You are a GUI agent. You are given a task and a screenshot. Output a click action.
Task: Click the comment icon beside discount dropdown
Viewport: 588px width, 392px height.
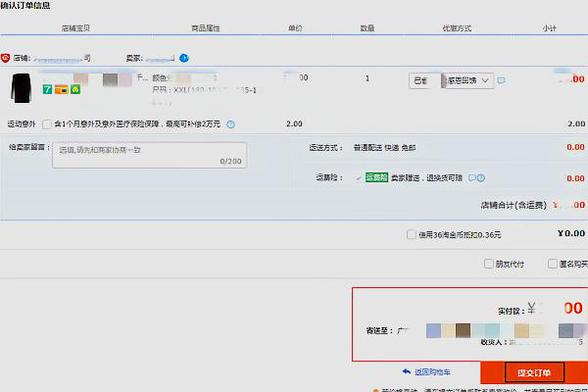click(501, 80)
